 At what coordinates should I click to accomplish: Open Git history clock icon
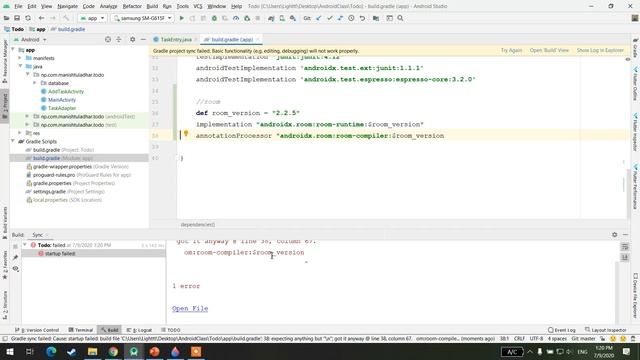tap(351, 18)
